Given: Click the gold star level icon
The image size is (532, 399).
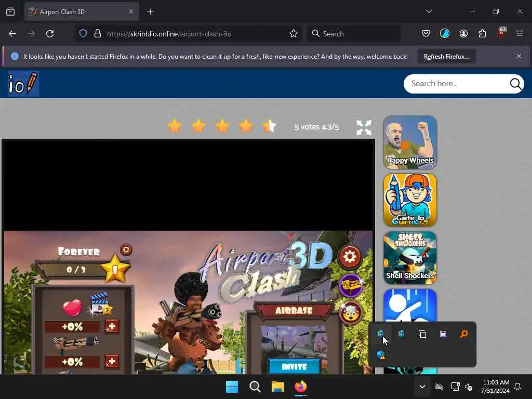Looking at the screenshot, I should click(115, 269).
